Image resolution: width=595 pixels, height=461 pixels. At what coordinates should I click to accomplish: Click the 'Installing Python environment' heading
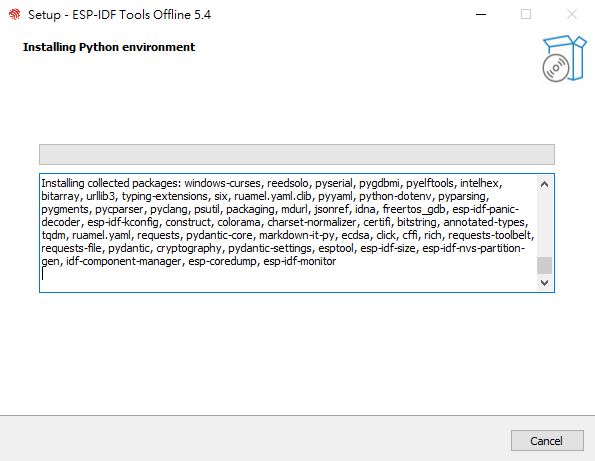pyautogui.click(x=109, y=47)
